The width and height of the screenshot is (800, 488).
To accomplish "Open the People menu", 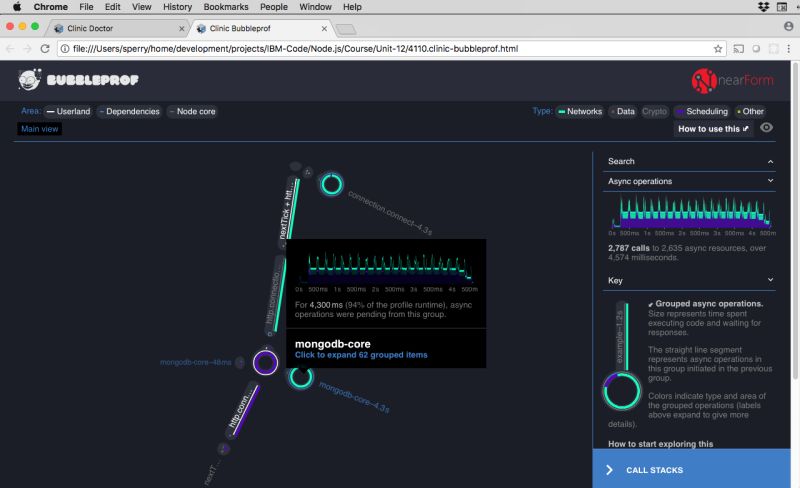I will [x=273, y=7].
